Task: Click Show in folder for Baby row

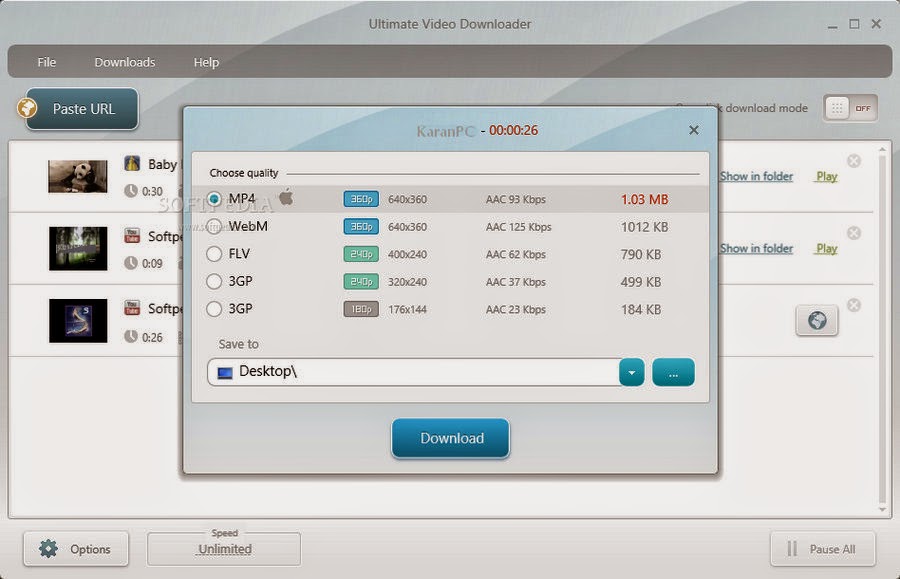Action: [x=757, y=176]
